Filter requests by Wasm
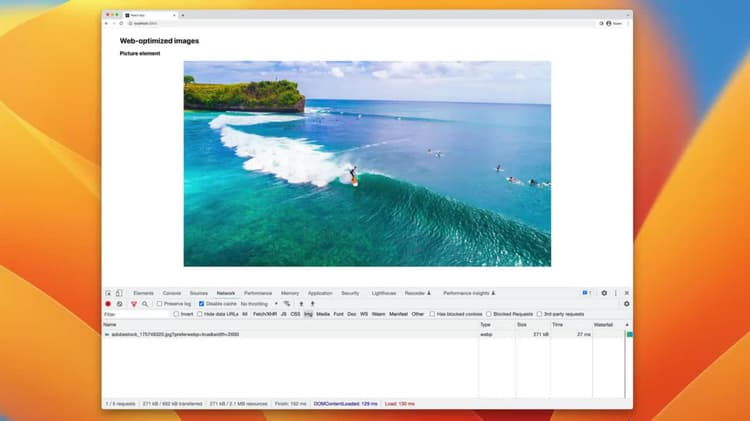This screenshot has height=421, width=750. pos(378,314)
